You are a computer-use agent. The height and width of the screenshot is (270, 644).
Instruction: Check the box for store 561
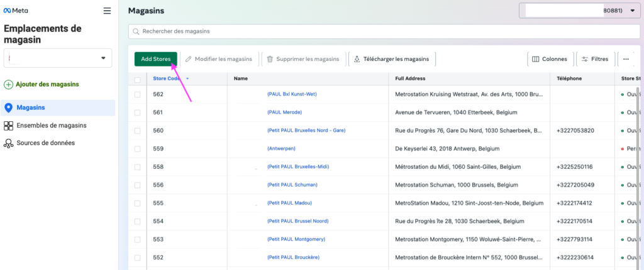138,112
